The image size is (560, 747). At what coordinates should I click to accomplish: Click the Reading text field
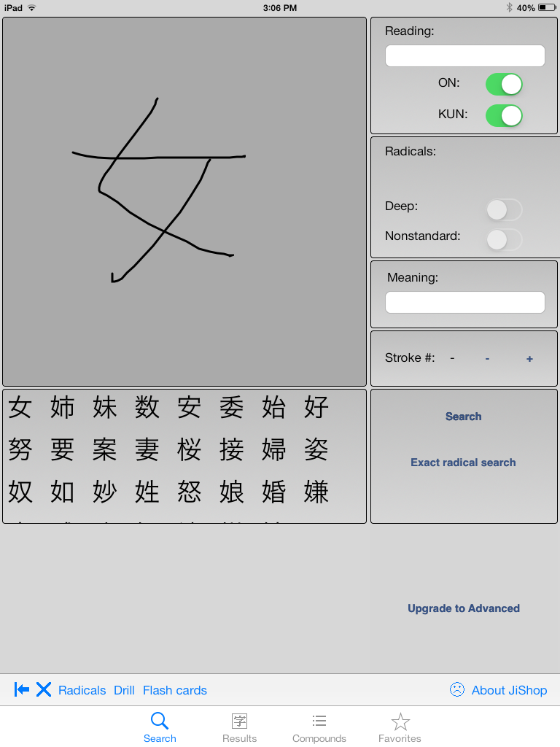click(464, 56)
